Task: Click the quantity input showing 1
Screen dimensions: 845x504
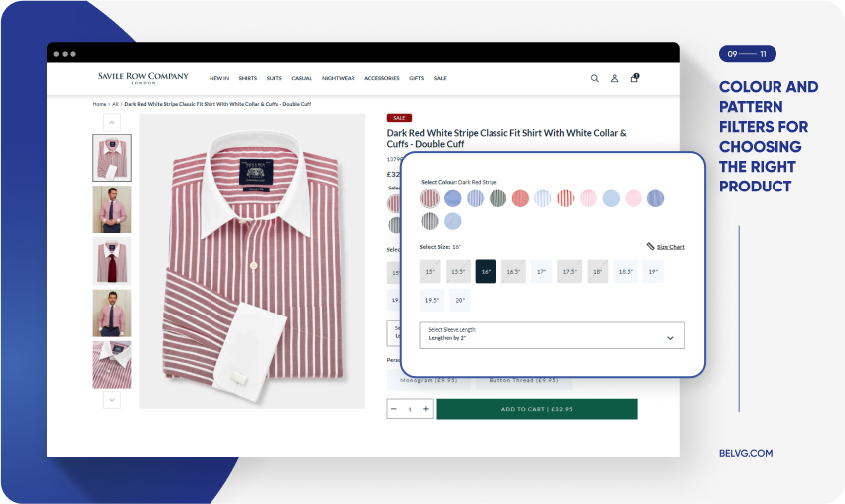Action: pyautogui.click(x=410, y=409)
